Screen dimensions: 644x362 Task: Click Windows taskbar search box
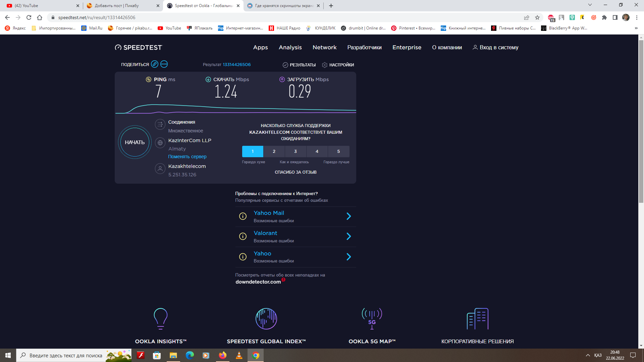pos(74,355)
